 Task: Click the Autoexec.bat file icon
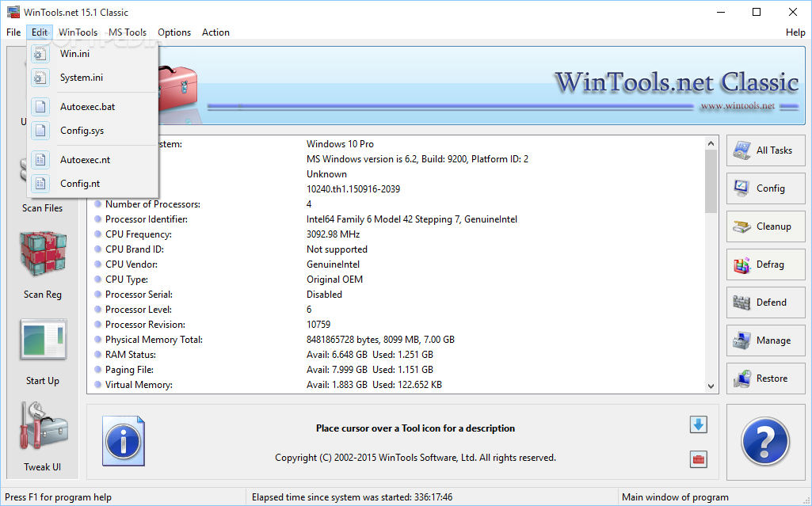(x=40, y=107)
